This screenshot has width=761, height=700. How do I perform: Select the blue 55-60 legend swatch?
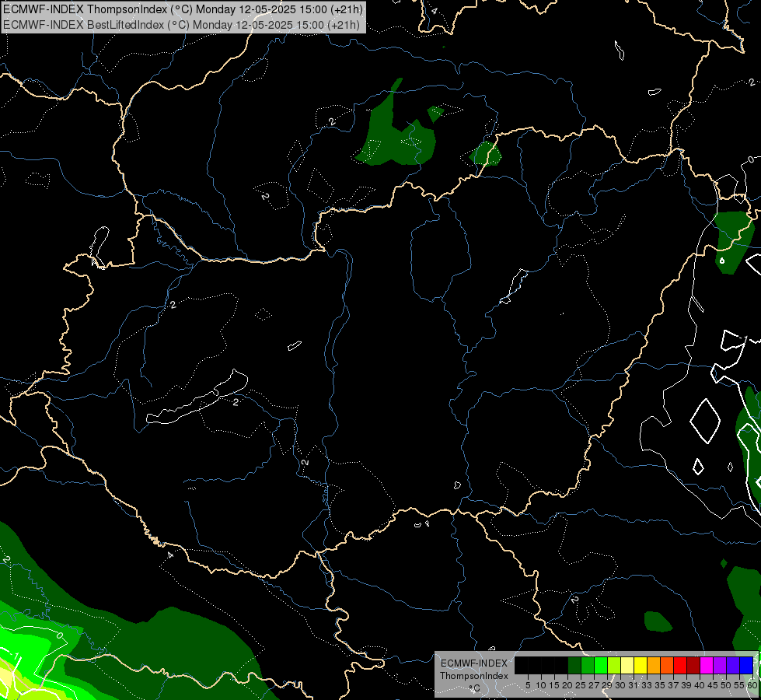[746, 666]
